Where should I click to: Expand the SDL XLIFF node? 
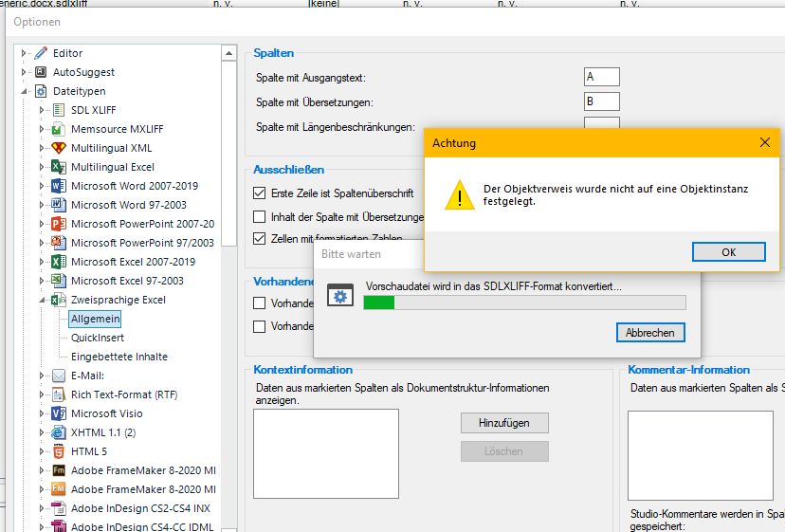click(42, 110)
